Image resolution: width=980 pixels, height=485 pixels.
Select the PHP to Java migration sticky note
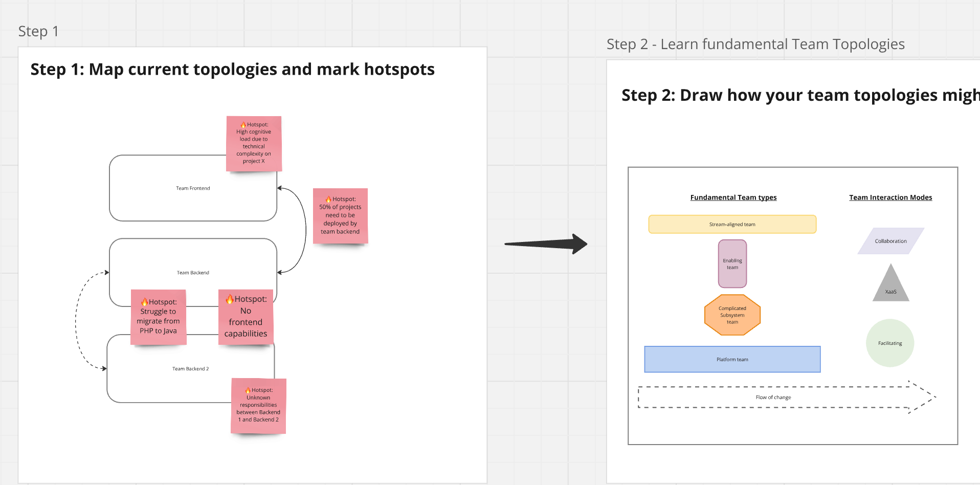point(159,317)
